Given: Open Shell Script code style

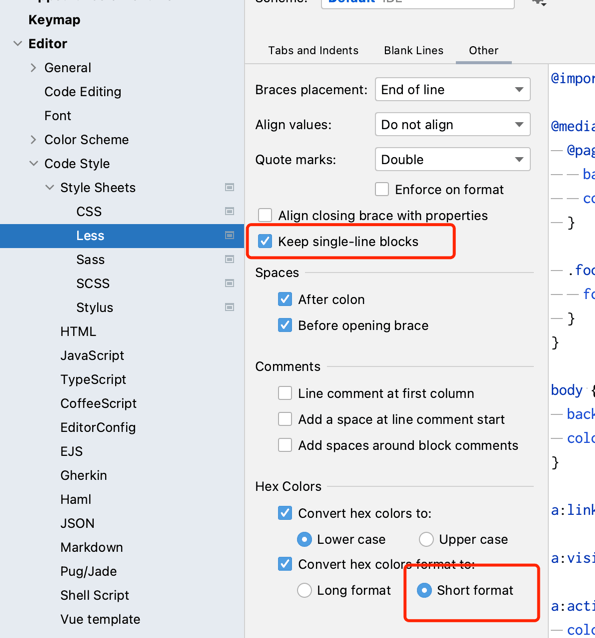Looking at the screenshot, I should coord(94,595).
